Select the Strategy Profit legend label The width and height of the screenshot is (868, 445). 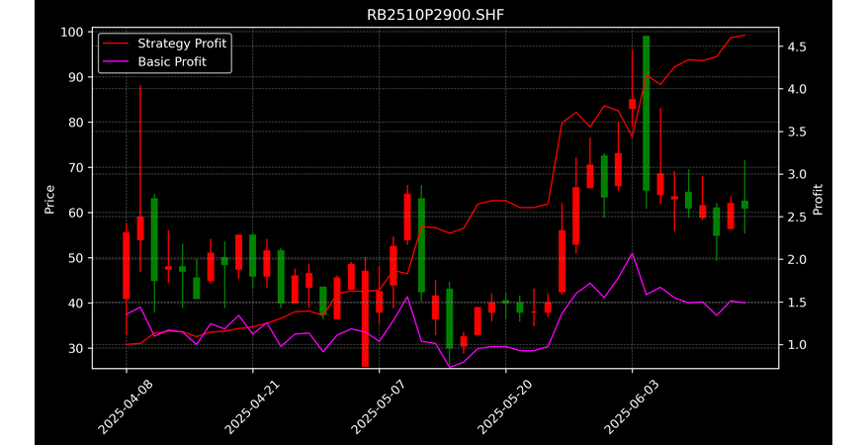pos(182,44)
